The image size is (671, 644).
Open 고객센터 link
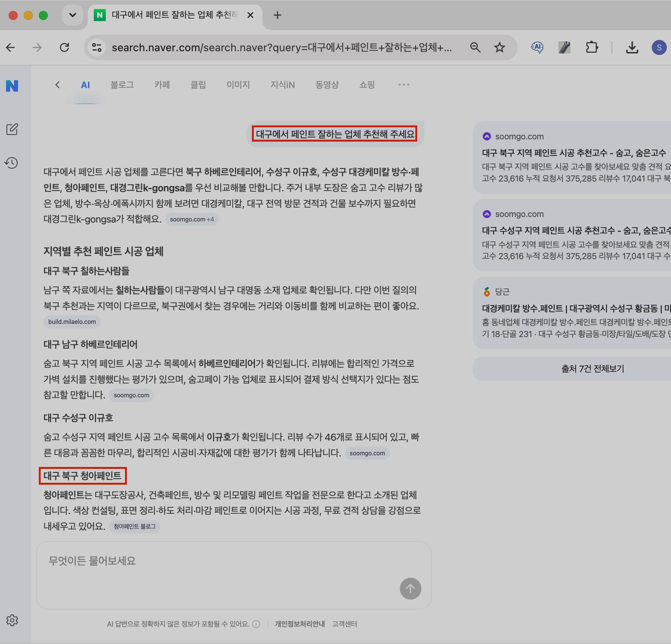coord(345,624)
